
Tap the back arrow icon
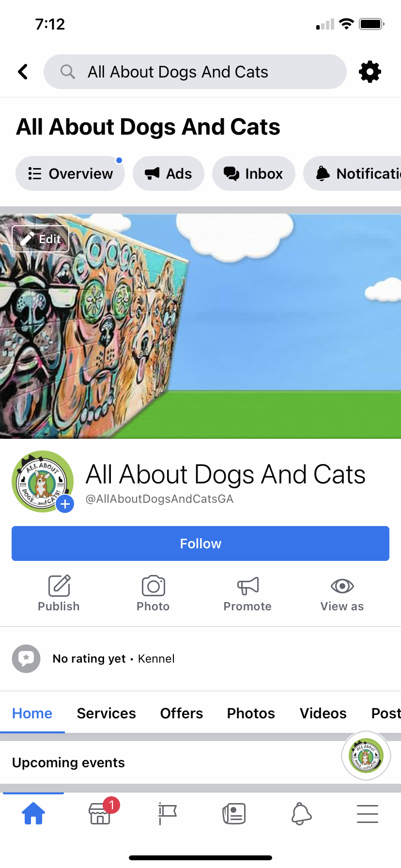point(23,72)
